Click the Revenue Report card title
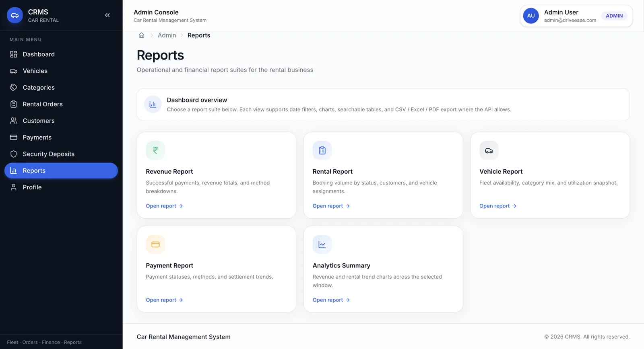The height and width of the screenshot is (349, 644). [169, 172]
